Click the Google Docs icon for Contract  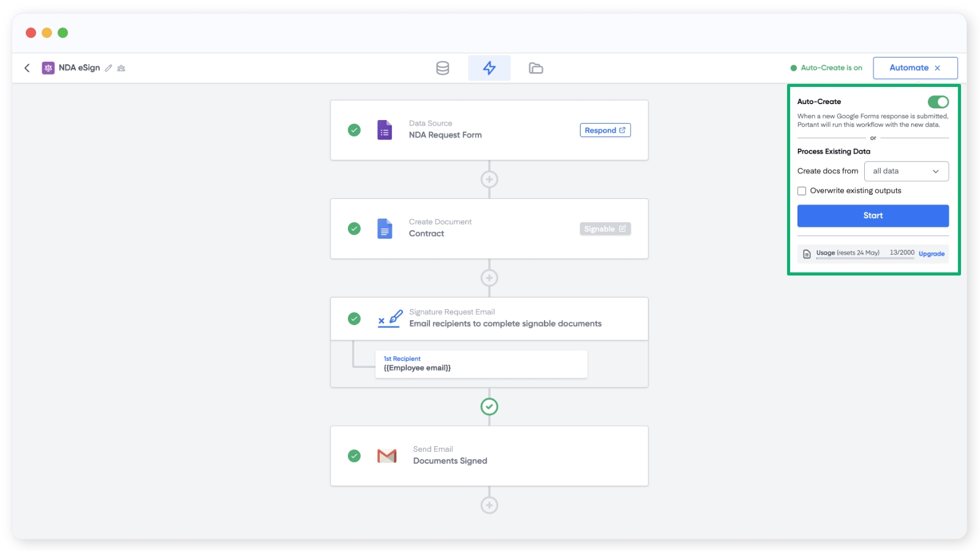tap(385, 229)
